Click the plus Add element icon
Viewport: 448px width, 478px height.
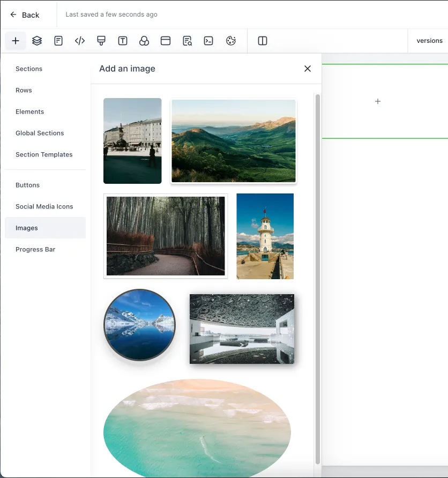(x=16, y=41)
